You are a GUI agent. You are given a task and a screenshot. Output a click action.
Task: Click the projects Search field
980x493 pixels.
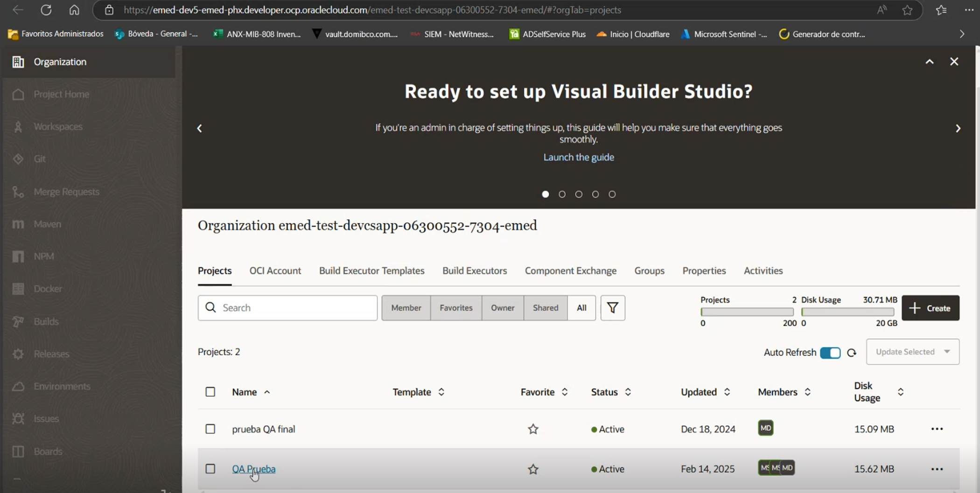point(287,308)
